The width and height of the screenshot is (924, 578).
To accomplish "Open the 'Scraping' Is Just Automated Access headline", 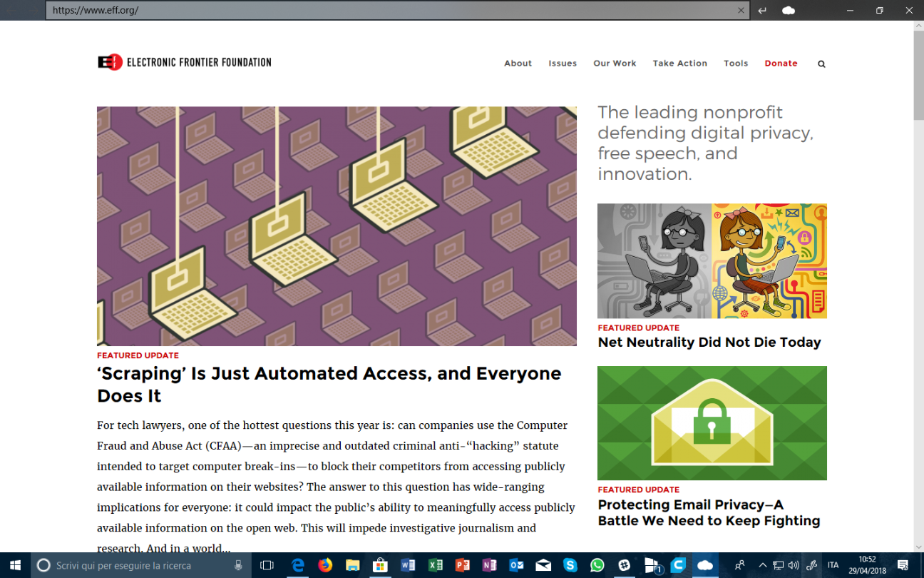I will 329,385.
